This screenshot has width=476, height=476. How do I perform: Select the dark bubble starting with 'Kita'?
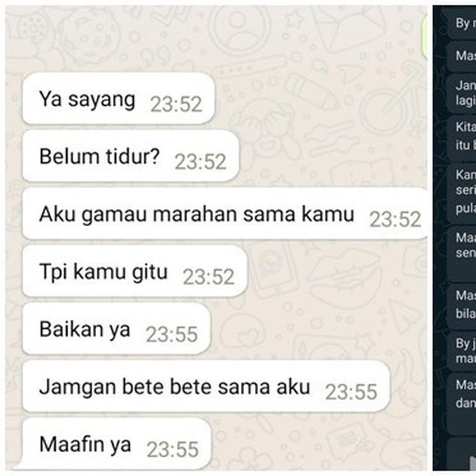click(461, 137)
